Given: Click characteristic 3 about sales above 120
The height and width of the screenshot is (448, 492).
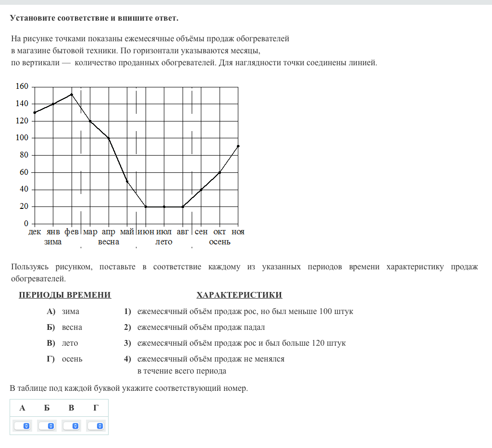Looking at the screenshot, I should tap(241, 343).
